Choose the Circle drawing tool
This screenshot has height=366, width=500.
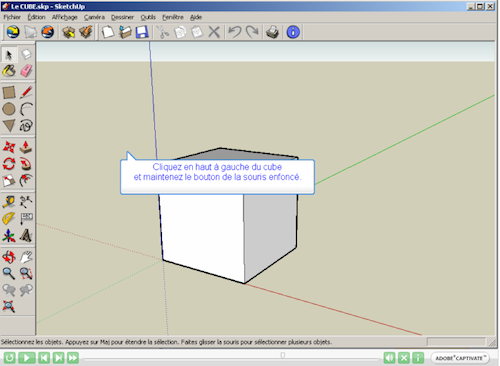pyautogui.click(x=9, y=109)
